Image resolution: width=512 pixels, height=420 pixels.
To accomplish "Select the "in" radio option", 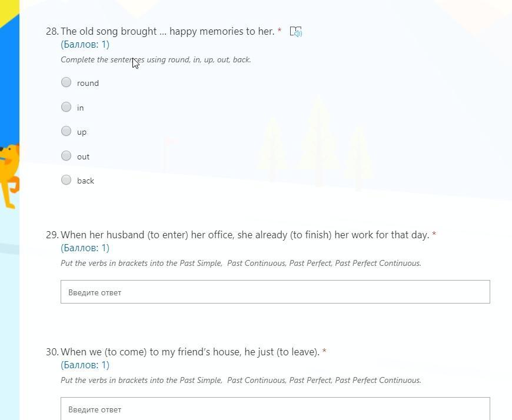I will tap(67, 107).
